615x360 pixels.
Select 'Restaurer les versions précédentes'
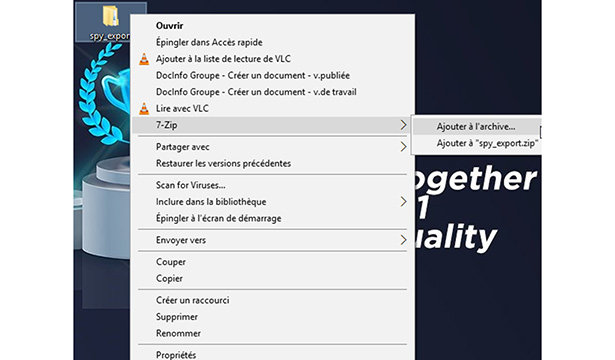223,164
